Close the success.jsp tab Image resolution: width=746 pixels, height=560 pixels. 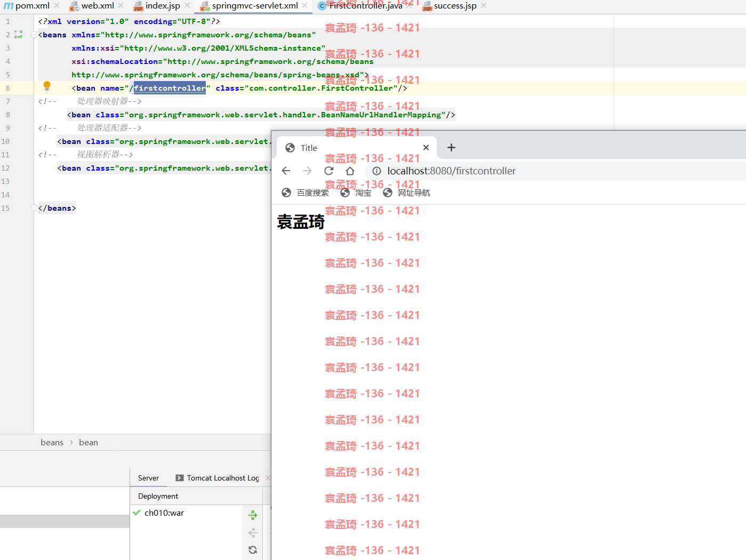pyautogui.click(x=484, y=6)
